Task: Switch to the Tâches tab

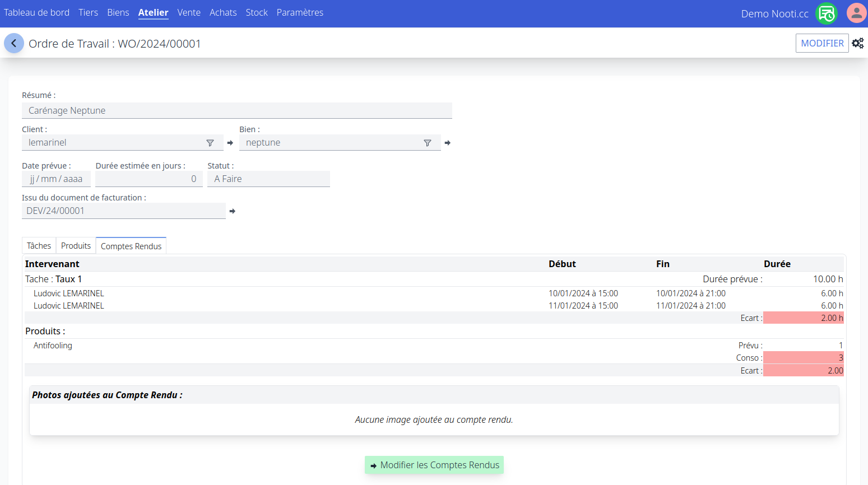Action: (x=39, y=246)
